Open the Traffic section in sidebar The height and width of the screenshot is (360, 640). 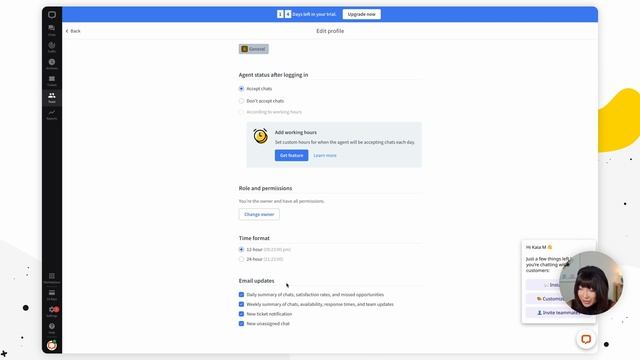pyautogui.click(x=52, y=47)
